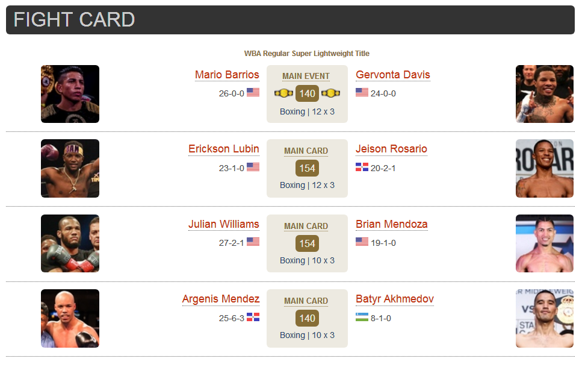Viewport: 588px width, 376px height.
Task: Click the FIGHT CARD header bar
Action: pyautogui.click(x=290, y=20)
